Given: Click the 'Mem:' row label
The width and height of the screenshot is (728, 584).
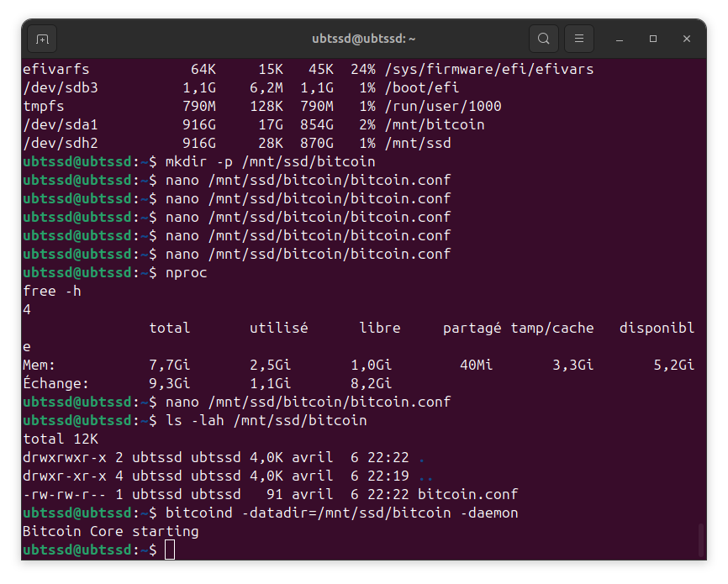Looking at the screenshot, I should 39,365.
